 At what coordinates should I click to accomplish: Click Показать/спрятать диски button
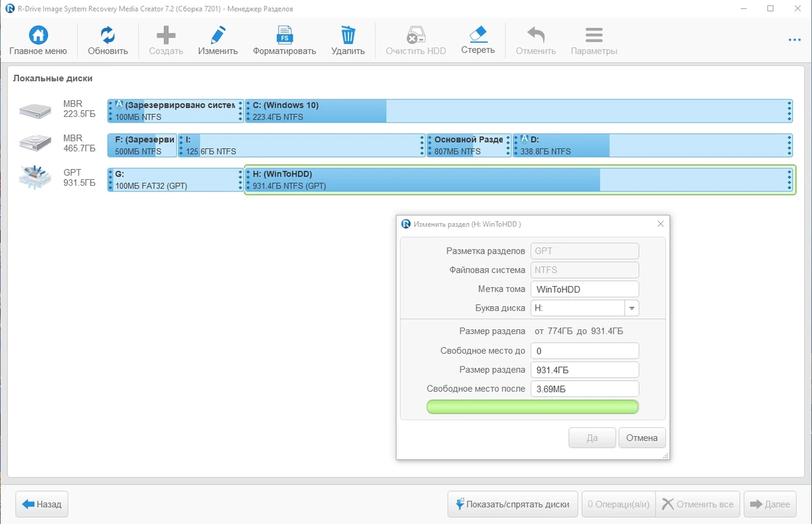[x=513, y=504]
